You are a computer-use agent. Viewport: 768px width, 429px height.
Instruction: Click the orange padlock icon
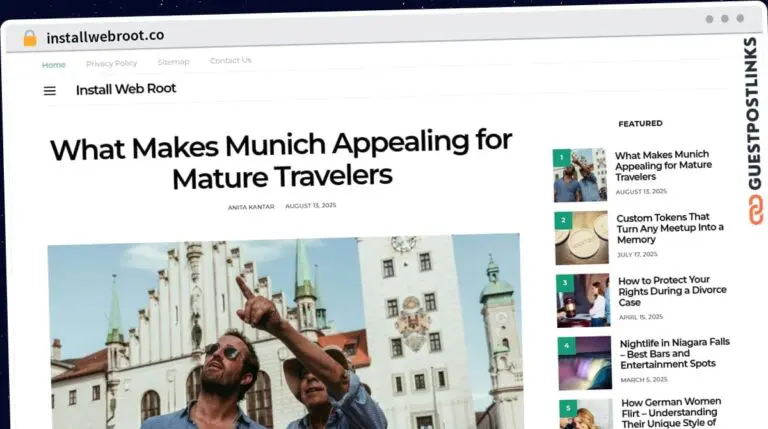pos(30,38)
